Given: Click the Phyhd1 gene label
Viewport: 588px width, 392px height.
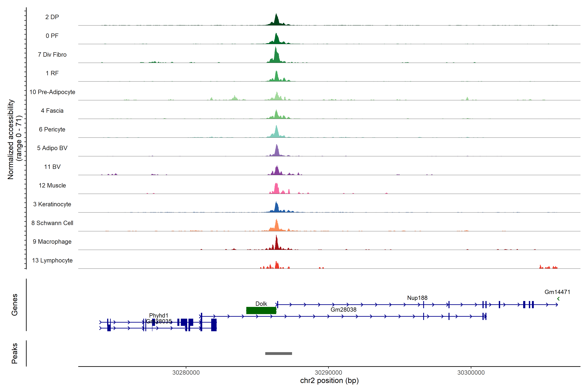Looking at the screenshot, I should (159, 315).
